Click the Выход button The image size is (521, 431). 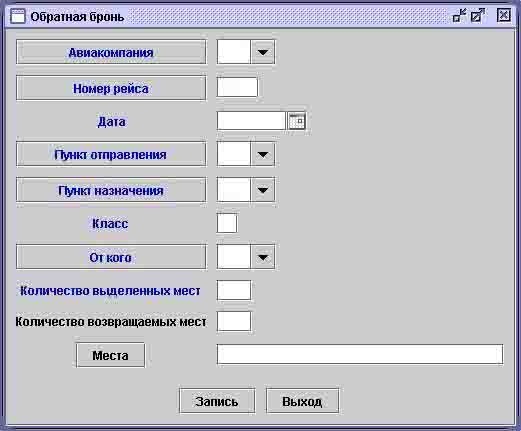(x=302, y=401)
